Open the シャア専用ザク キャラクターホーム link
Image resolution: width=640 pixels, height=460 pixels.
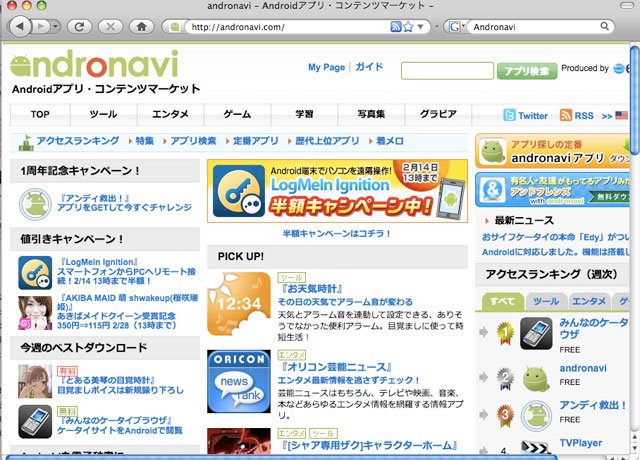(x=369, y=445)
